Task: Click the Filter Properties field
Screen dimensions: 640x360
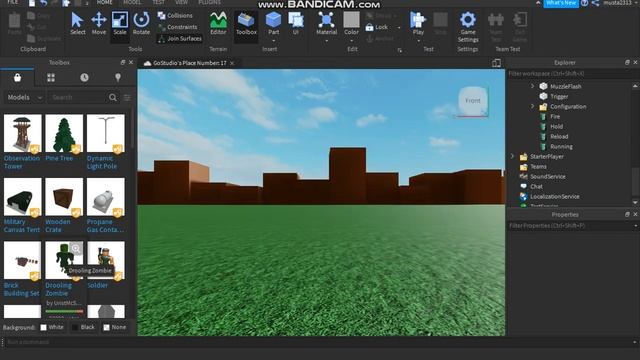Action: tap(569, 226)
